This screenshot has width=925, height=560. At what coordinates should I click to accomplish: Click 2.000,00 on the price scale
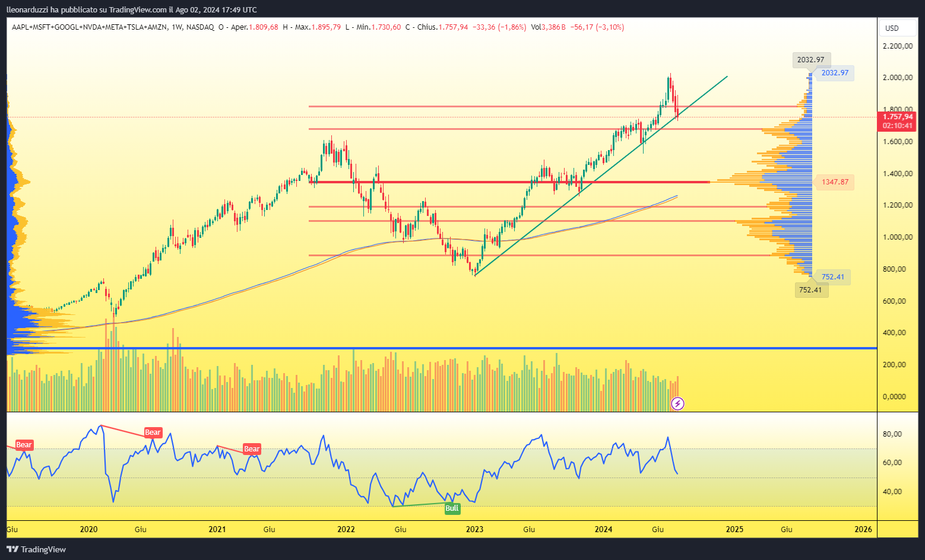(898, 78)
